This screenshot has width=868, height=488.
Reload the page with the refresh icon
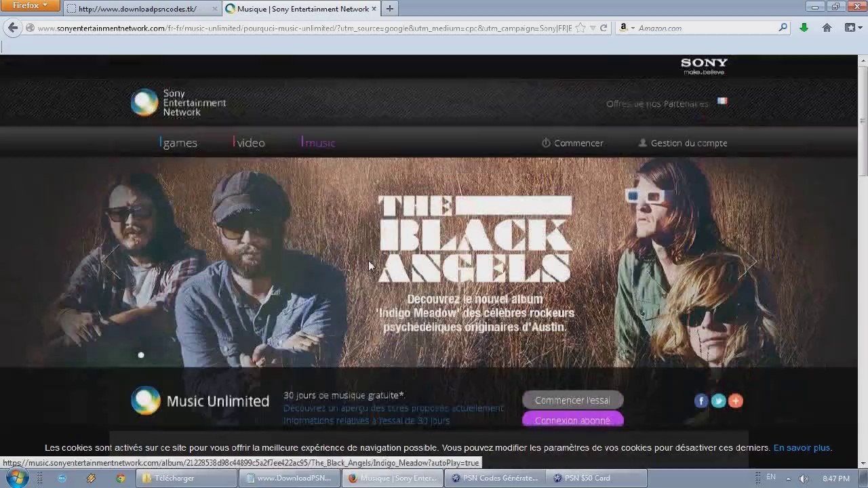point(604,28)
